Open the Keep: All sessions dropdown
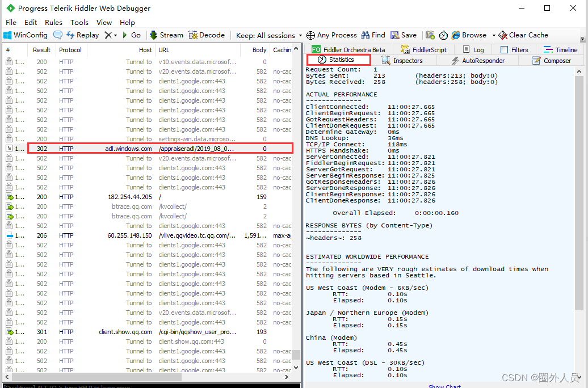The height and width of the screenshot is (388, 588). [269, 36]
